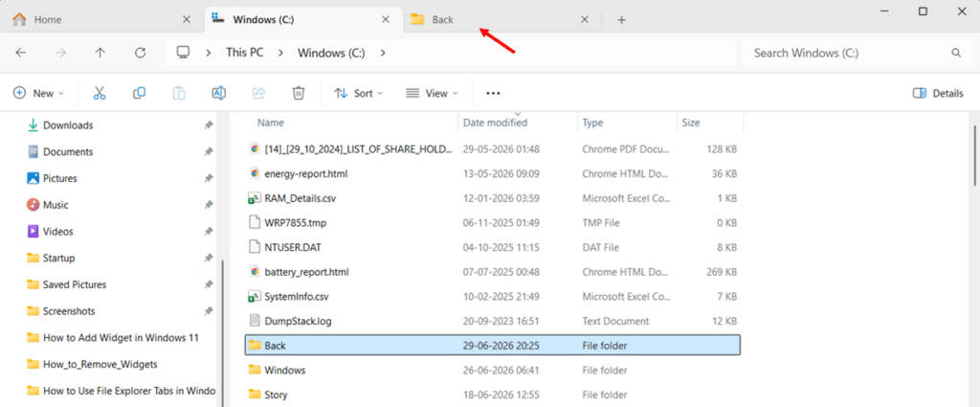Select the WRP7855.tmp file
The height and width of the screenshot is (407, 980).
coord(493,222)
